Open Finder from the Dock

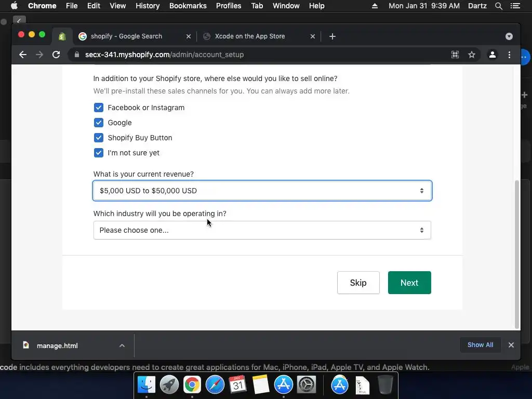point(146,385)
